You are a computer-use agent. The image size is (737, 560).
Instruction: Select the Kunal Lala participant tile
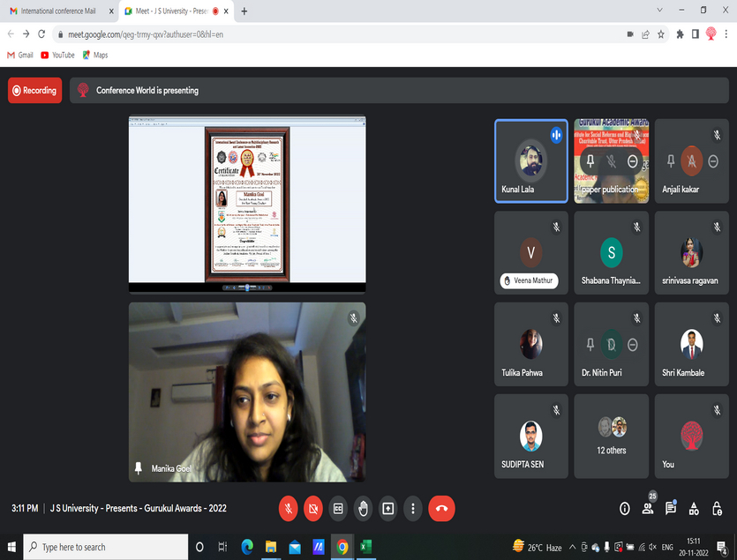531,161
